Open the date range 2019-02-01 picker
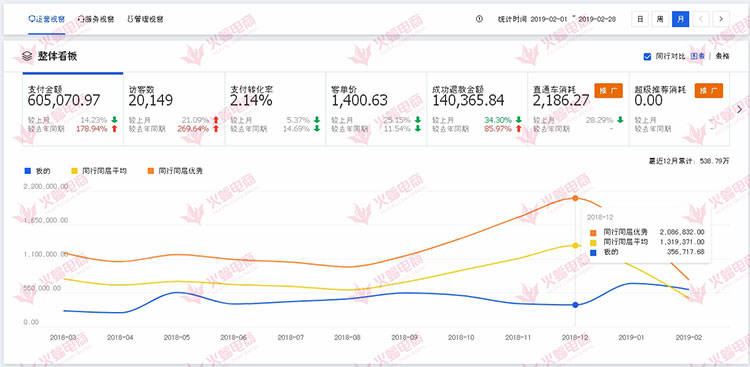Image resolution: width=750 pixels, height=367 pixels. click(x=550, y=19)
